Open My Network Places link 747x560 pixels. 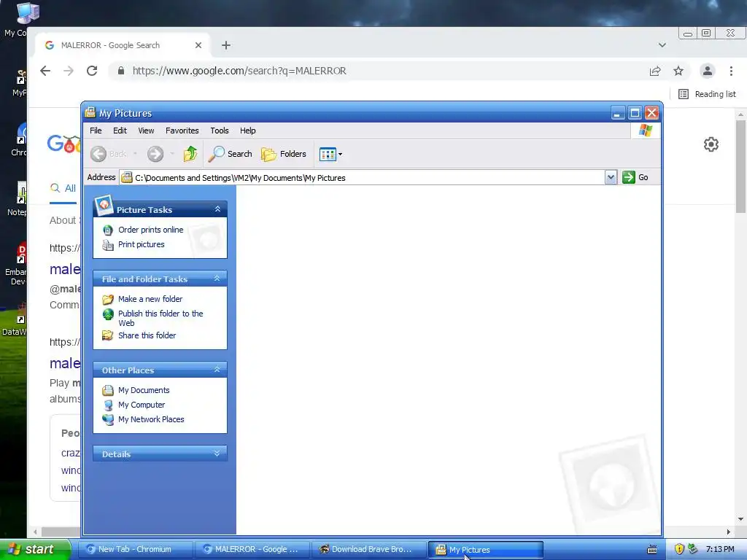151,419
